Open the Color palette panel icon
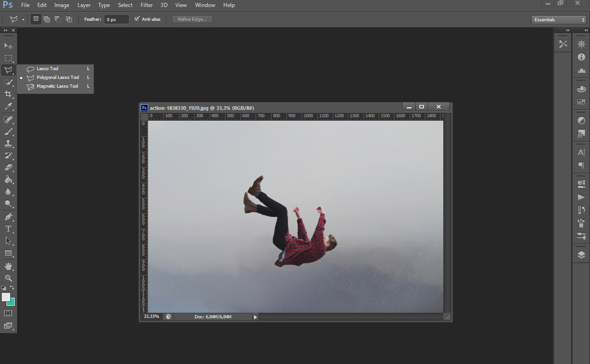The width and height of the screenshot is (590, 364). click(581, 89)
